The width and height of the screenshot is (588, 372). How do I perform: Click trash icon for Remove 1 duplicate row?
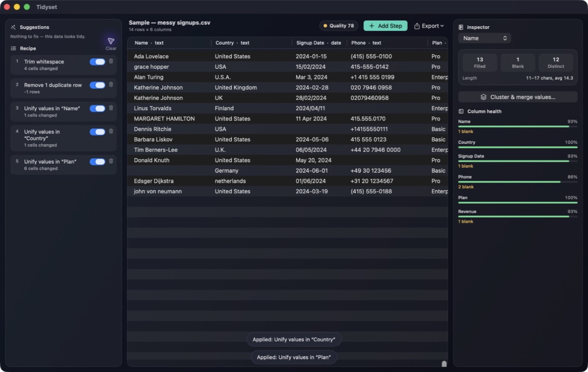point(111,84)
